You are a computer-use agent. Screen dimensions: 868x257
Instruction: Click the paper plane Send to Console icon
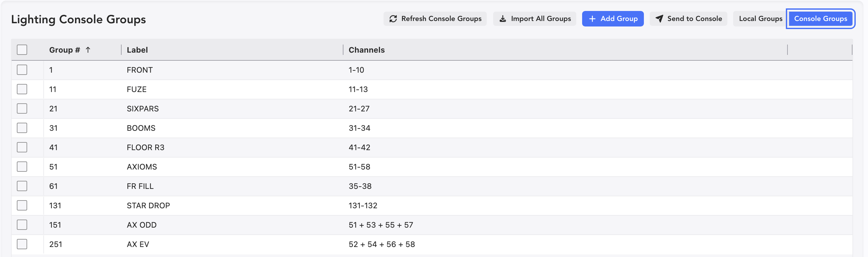pyautogui.click(x=659, y=19)
